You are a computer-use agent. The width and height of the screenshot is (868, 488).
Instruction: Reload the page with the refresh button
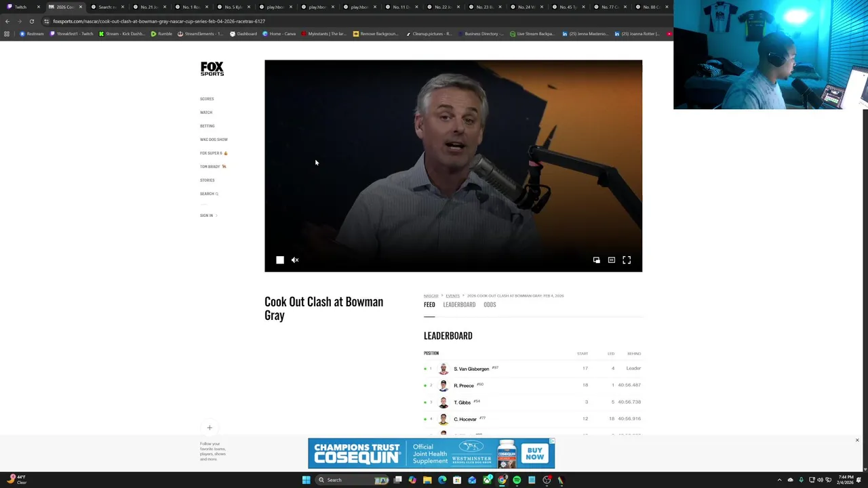click(x=31, y=21)
